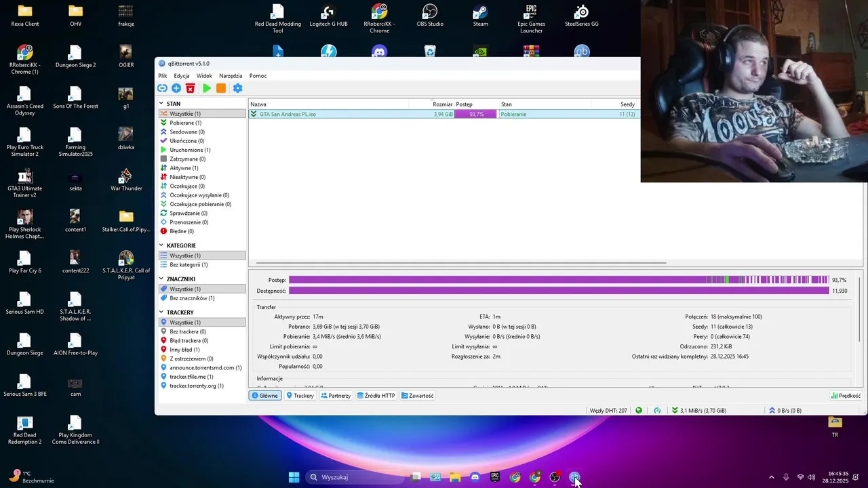Select Oczekujące wysyłanie (0) filter
Viewport: 868px width, 488px height.
pyautogui.click(x=202, y=195)
